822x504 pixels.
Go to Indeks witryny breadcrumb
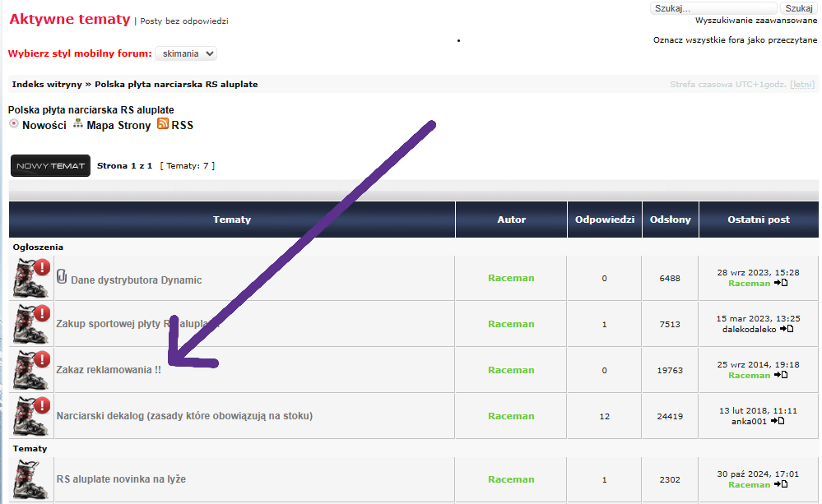tap(46, 85)
